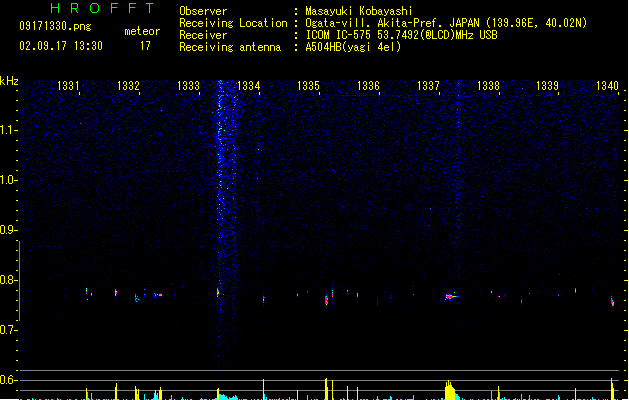This screenshot has width=629, height=400.
Task: Click the 1340 time marker
Action: tap(607, 85)
